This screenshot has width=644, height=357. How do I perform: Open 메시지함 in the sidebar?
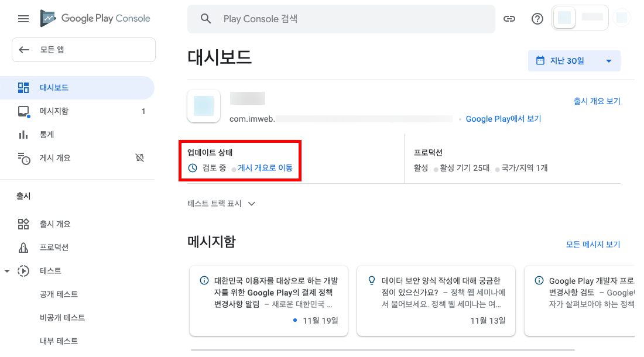(54, 111)
